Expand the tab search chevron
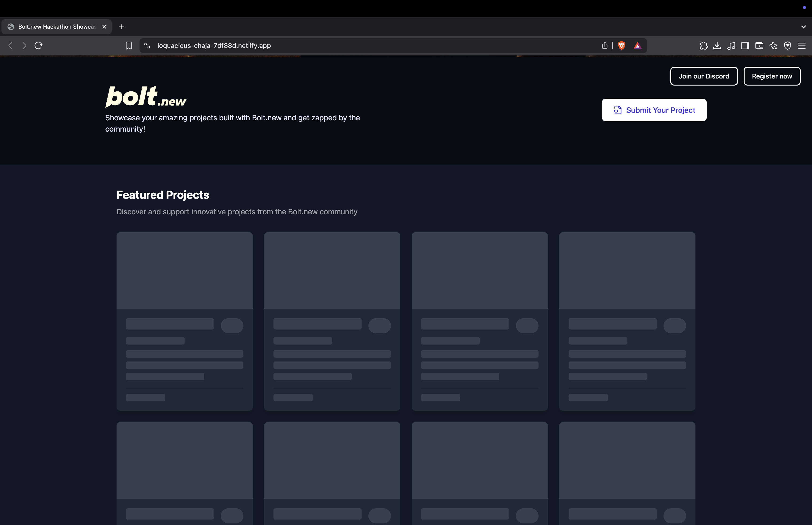 click(x=803, y=27)
